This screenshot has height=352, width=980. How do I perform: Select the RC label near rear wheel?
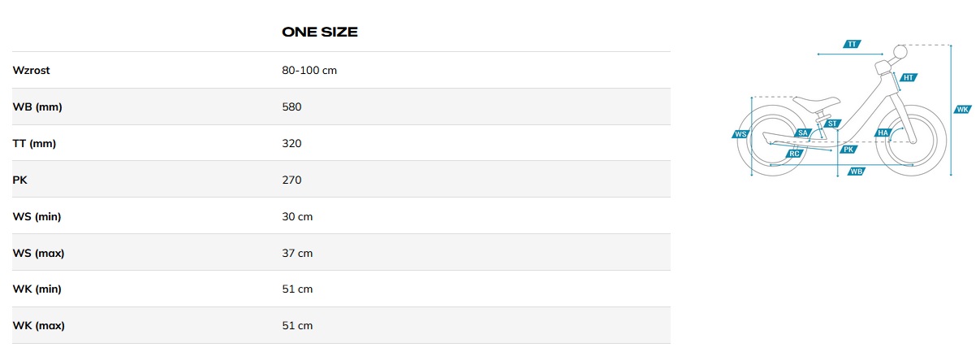coord(794,153)
